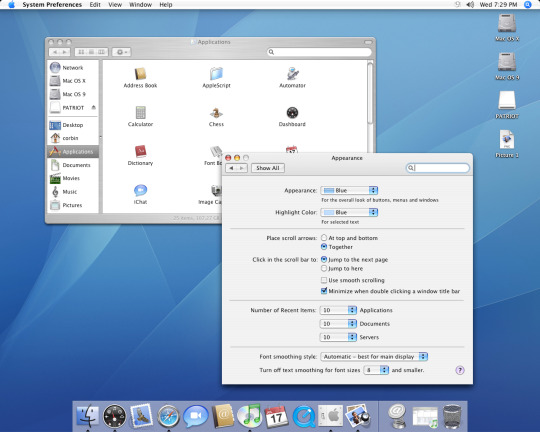Open the PATRIOT drive on the desktop
Image resolution: width=540 pixels, height=432 pixels.
(x=507, y=100)
